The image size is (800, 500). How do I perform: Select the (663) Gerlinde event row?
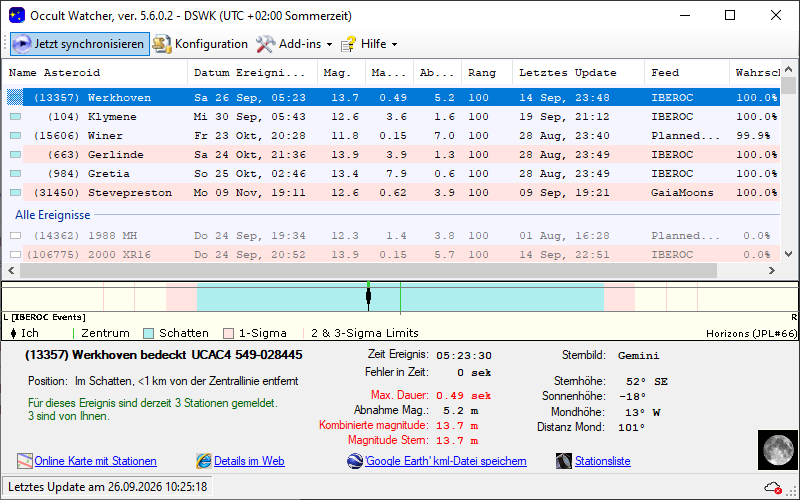tap(393, 155)
